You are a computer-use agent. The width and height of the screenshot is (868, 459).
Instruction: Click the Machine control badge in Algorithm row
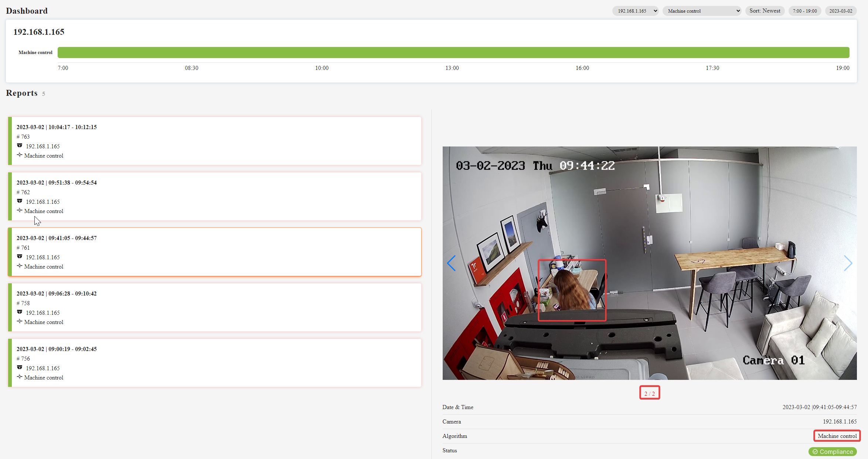[x=837, y=436]
